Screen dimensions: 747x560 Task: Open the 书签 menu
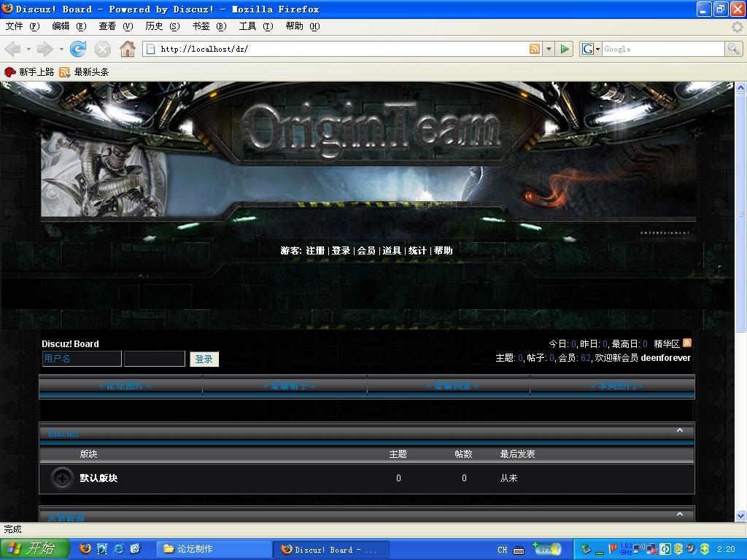[x=209, y=26]
